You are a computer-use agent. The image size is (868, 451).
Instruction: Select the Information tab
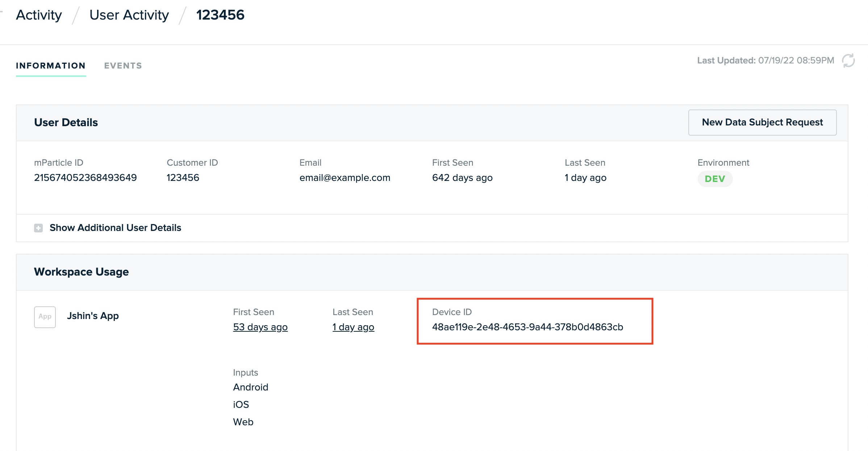(x=51, y=66)
